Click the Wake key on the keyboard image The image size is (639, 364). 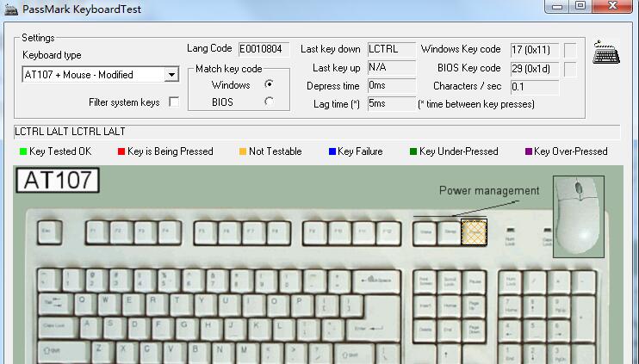pos(425,234)
